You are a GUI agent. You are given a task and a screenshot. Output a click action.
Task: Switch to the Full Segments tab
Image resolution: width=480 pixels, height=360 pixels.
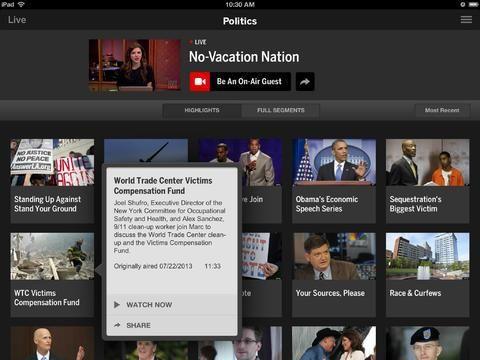click(x=281, y=110)
